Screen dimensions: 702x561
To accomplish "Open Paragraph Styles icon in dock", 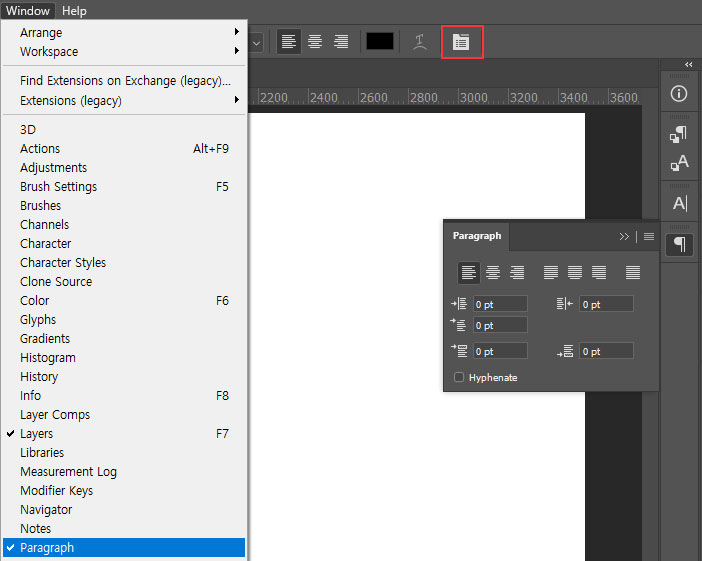I will tap(679, 134).
